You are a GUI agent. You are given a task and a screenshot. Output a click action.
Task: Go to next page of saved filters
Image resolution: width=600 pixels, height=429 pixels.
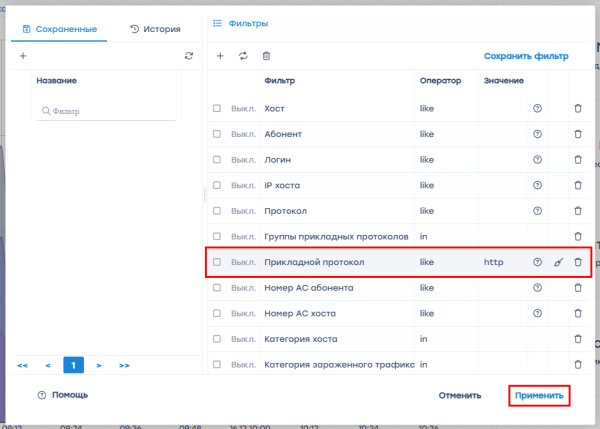[x=100, y=366]
